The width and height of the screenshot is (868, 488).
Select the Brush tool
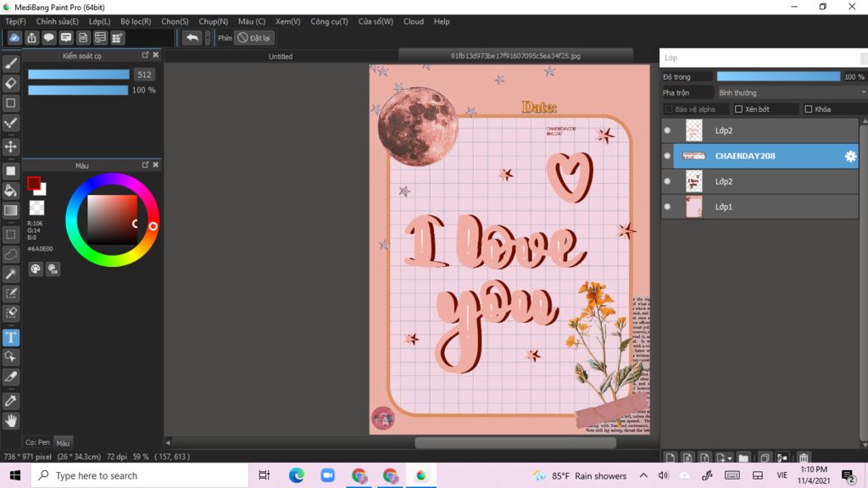[x=10, y=64]
